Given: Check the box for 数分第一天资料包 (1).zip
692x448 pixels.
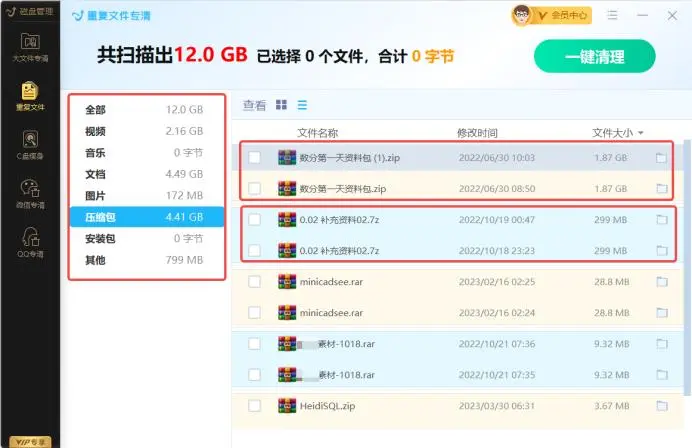Looking at the screenshot, I should click(x=255, y=158).
